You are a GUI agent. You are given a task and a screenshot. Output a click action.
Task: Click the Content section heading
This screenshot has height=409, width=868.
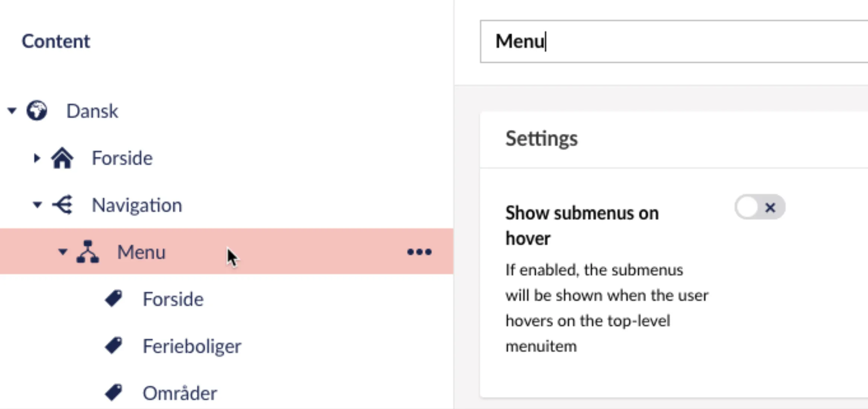56,41
